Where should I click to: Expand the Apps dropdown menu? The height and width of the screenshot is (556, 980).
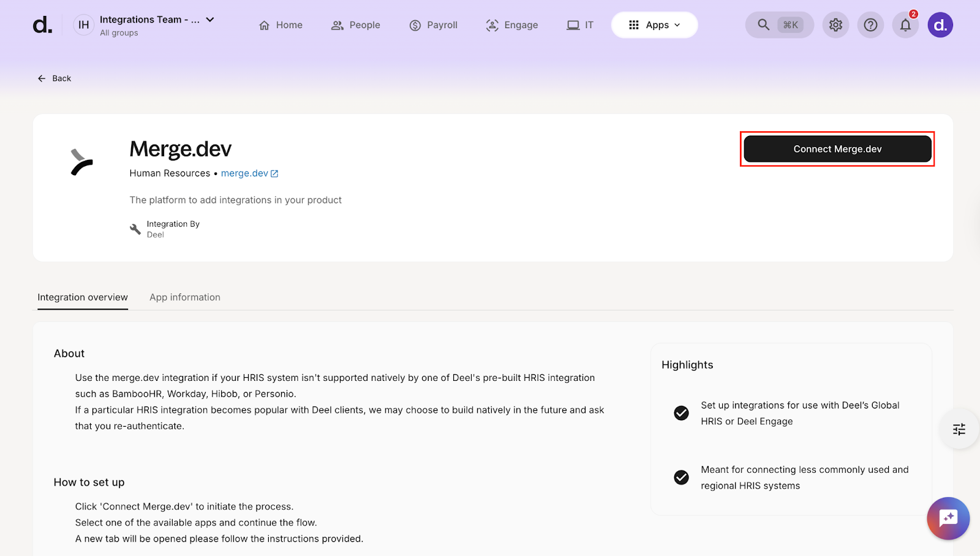[x=654, y=25]
